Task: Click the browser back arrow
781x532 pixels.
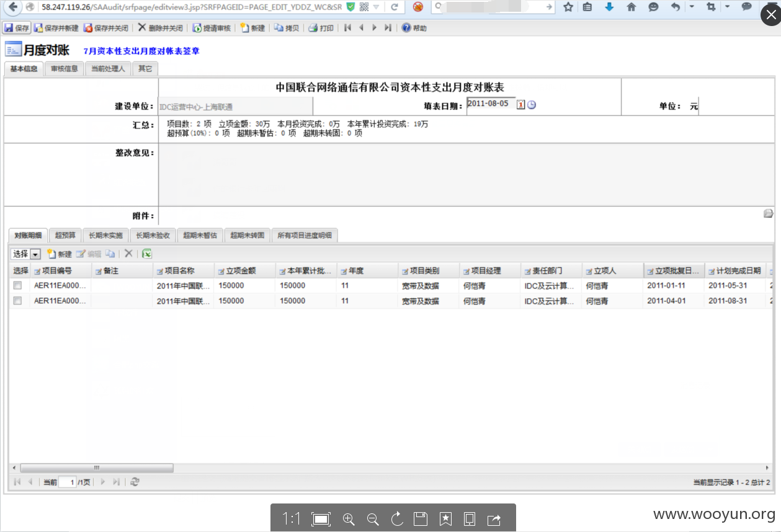Action: pos(12,7)
